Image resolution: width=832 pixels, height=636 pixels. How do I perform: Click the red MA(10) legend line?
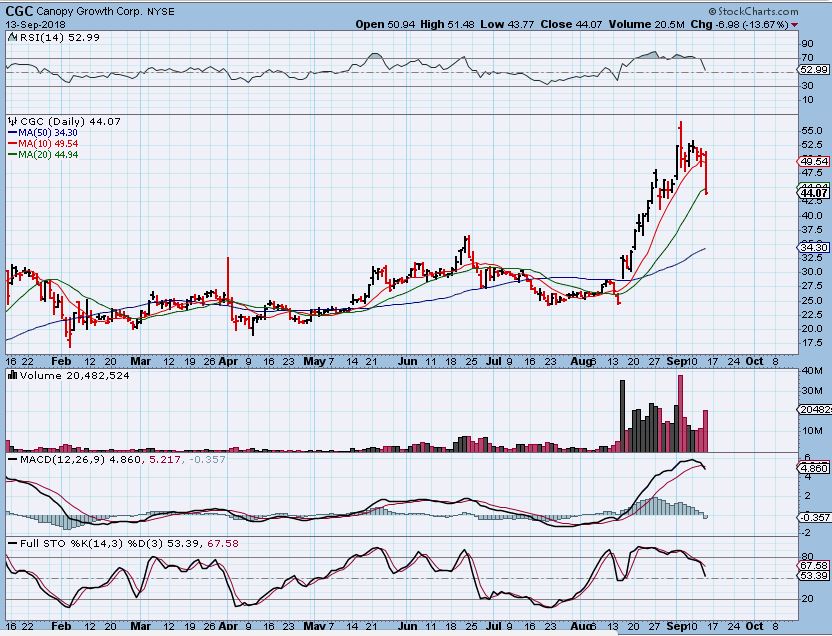click(13, 144)
